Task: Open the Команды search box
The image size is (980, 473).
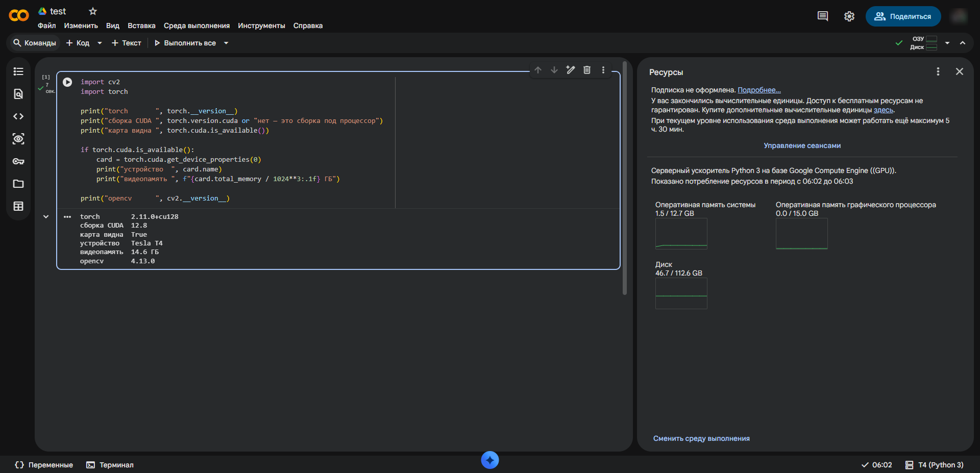Action: click(34, 43)
